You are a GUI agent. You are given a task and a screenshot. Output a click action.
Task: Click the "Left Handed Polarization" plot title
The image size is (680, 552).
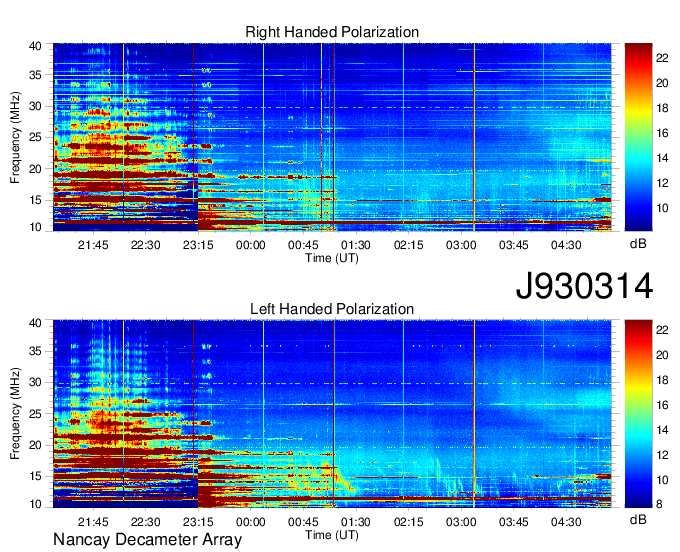point(332,309)
